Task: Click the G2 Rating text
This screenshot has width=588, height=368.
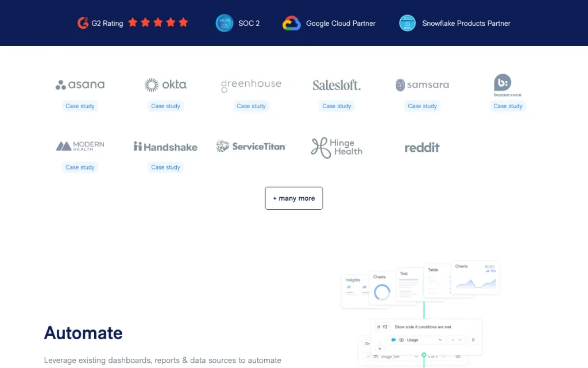Action: coord(107,23)
